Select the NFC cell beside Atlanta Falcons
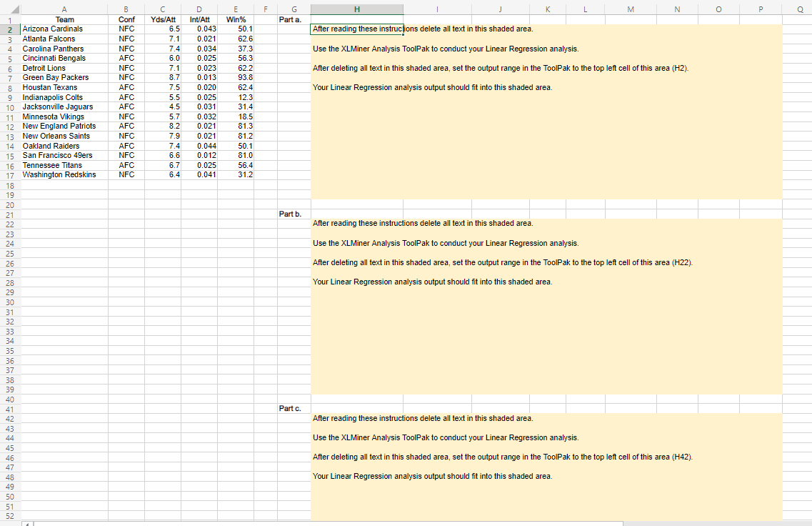This screenshot has height=526, width=812. pyautogui.click(x=126, y=39)
